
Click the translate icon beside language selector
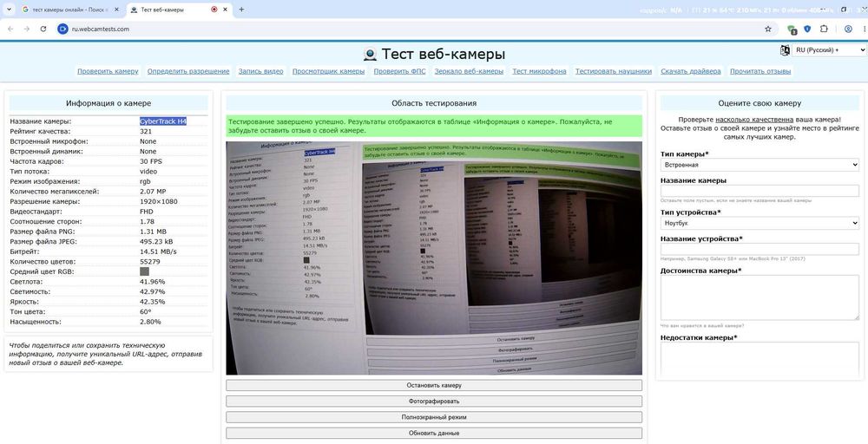785,49
